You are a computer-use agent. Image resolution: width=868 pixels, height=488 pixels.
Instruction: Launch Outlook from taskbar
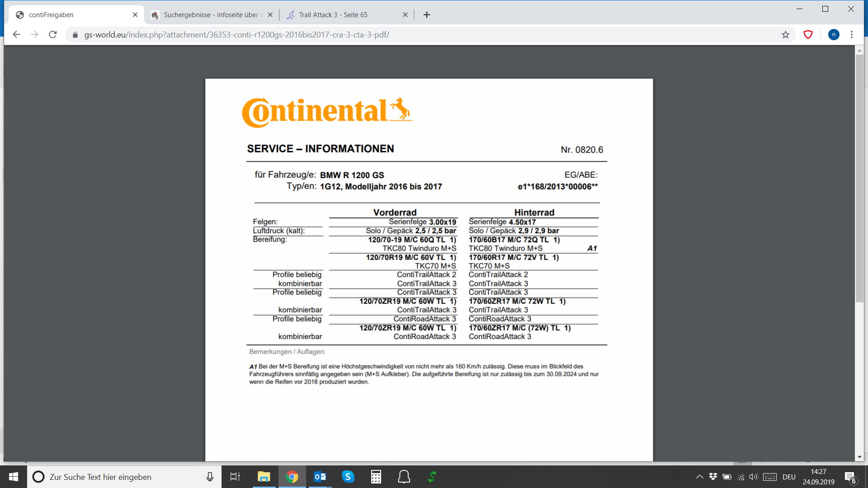coord(320,477)
